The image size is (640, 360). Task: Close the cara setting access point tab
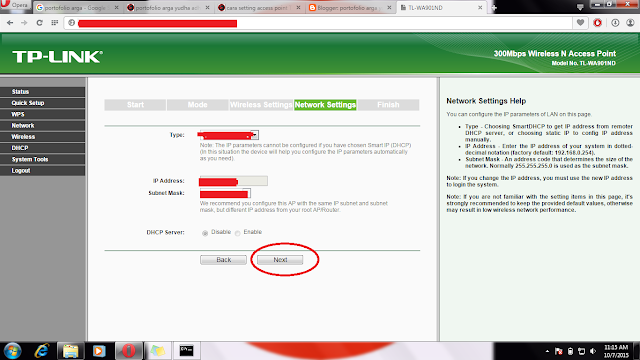pos(298,8)
